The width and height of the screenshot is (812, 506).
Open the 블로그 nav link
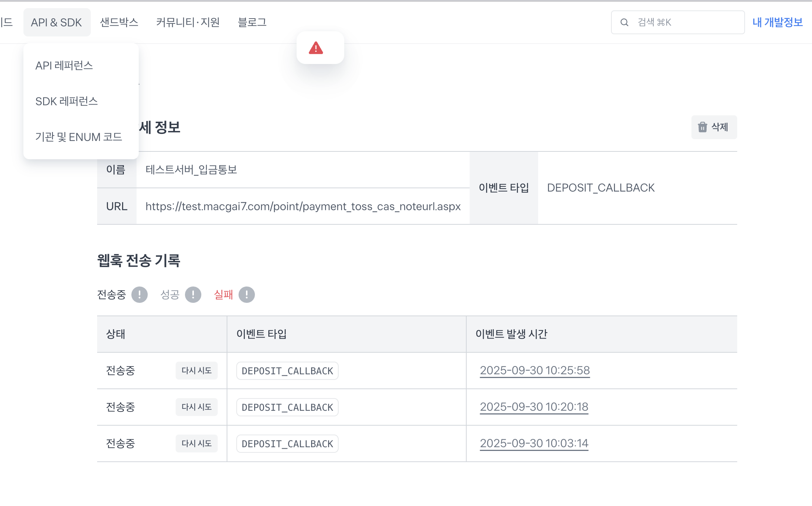click(252, 22)
